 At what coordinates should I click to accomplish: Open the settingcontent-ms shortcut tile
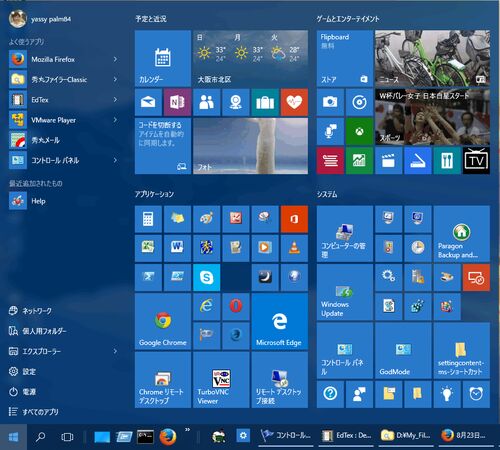pos(462,350)
